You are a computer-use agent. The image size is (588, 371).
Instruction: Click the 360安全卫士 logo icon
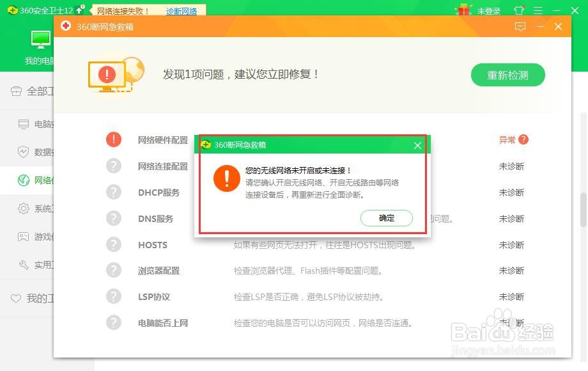coord(12,10)
